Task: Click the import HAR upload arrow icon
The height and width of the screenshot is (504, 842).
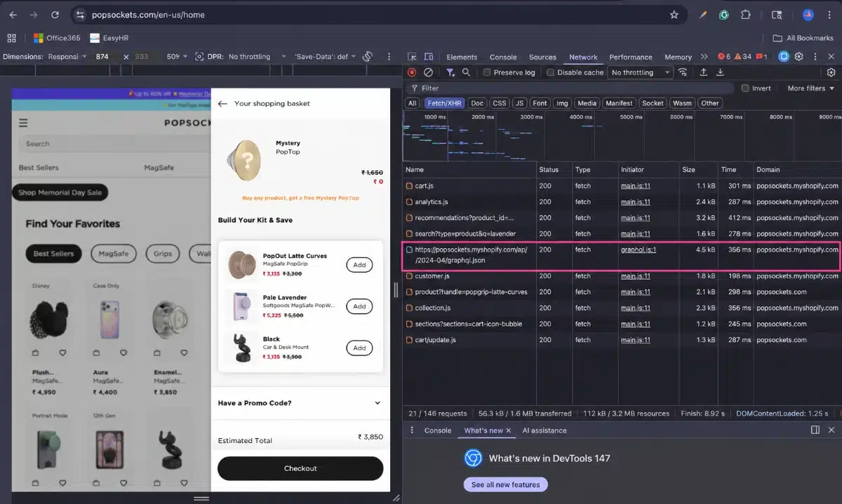Action: coord(704,72)
